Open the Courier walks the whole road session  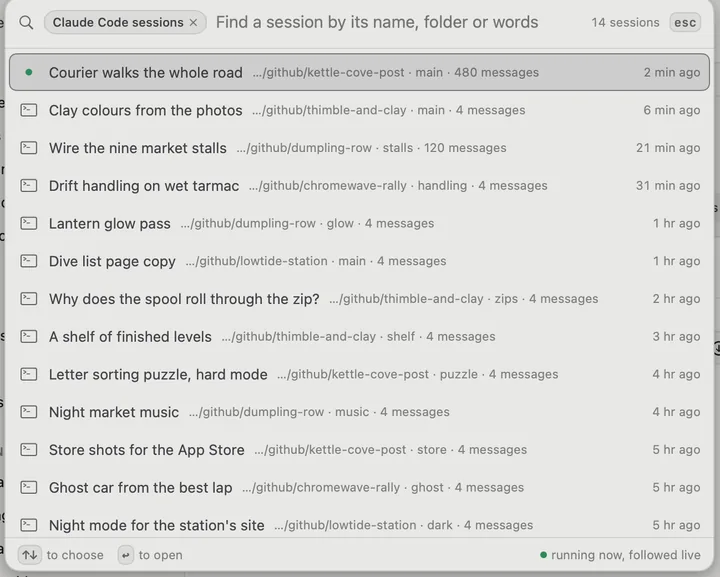(359, 72)
